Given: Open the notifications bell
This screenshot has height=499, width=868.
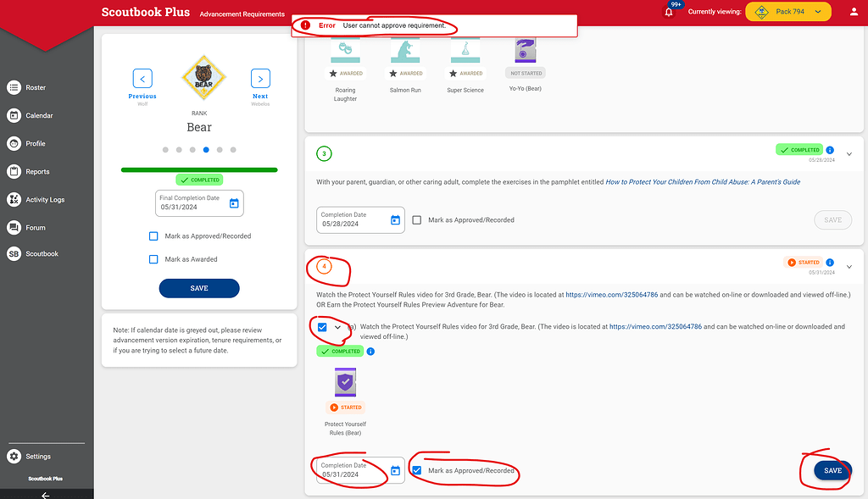Looking at the screenshot, I should point(669,11).
